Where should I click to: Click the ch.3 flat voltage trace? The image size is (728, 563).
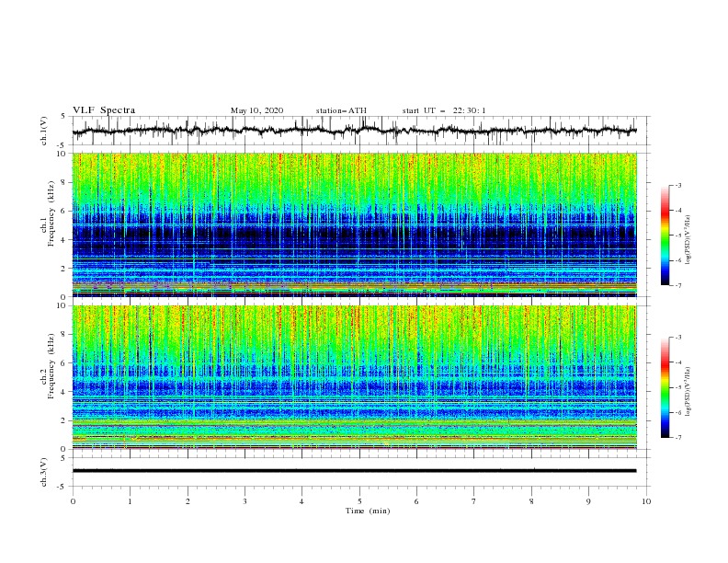coord(354,471)
